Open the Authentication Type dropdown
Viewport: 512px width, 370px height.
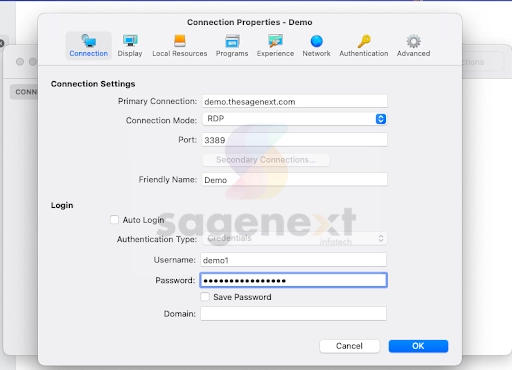294,238
